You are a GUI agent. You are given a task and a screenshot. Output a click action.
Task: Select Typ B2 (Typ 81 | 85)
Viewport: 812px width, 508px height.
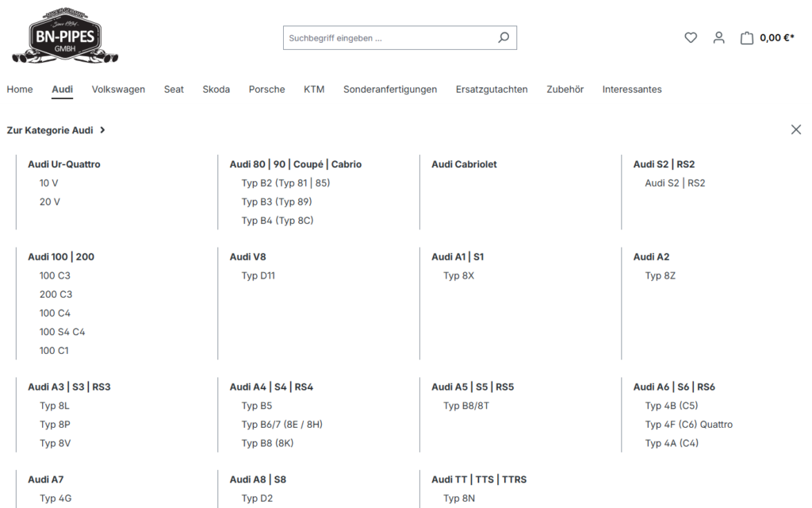click(x=285, y=183)
